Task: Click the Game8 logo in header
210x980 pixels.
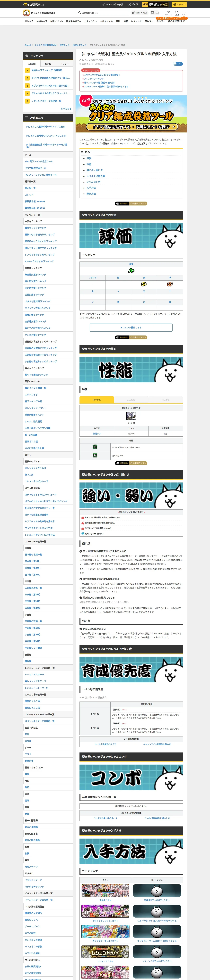Action: pyautogui.click(x=34, y=5)
